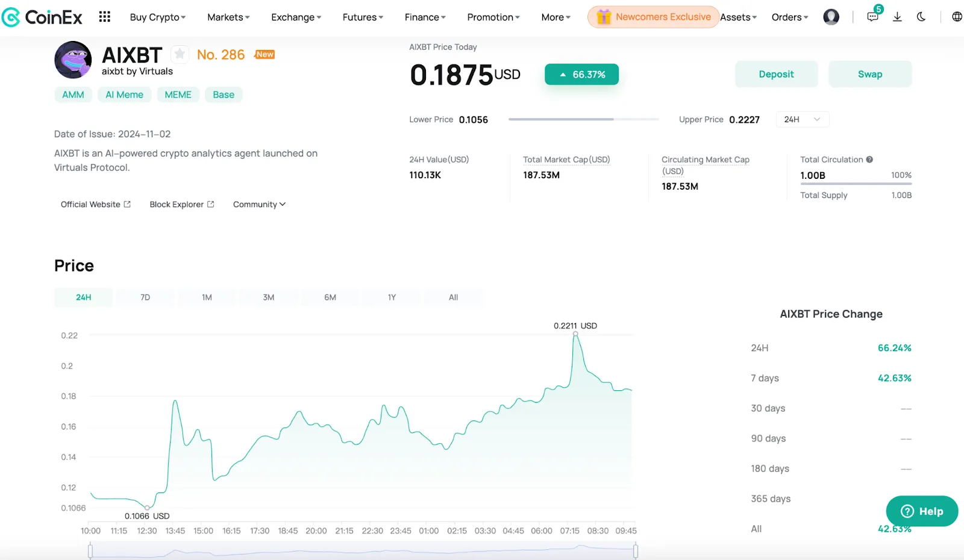The image size is (964, 560).
Task: Click the lower-upper price range bar
Action: pyautogui.click(x=583, y=119)
